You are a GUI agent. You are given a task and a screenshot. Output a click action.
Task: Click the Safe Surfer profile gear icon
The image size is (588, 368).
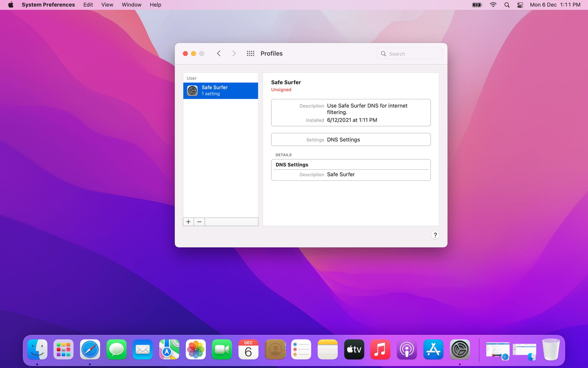[x=192, y=91]
